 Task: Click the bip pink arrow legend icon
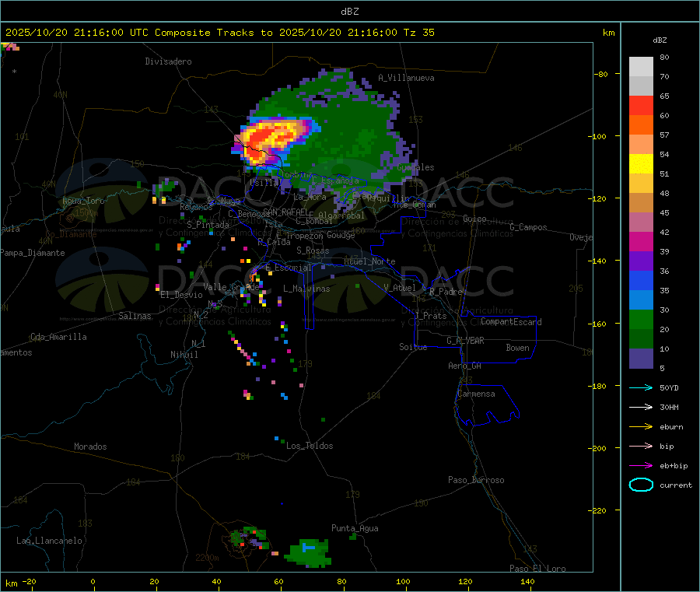point(641,446)
